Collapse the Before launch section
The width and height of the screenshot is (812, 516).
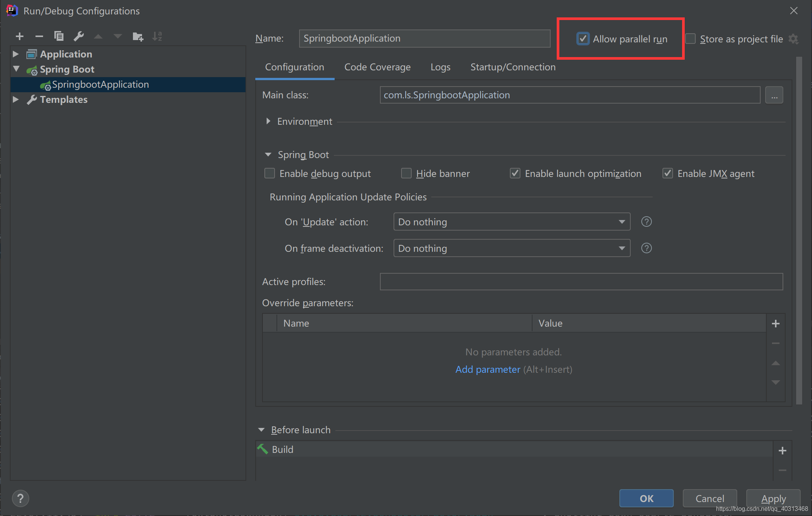(261, 430)
